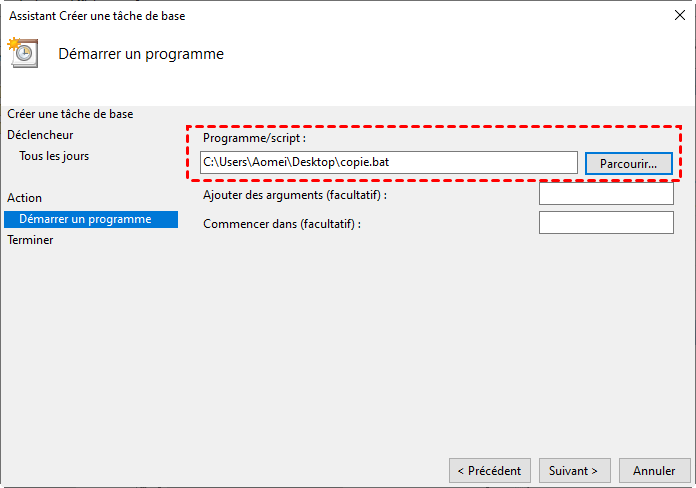
Task: Click the large 'Démarrer un programme' page heading
Action: (141, 54)
